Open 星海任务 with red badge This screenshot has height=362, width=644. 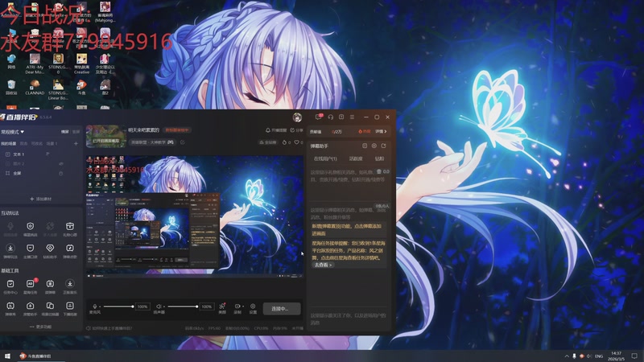[30, 286]
